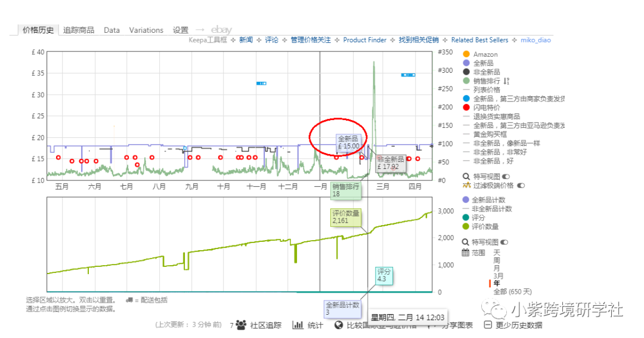Click the 销售排行 18 tooltip
Viewport: 644px width, 338px height.
pyautogui.click(x=346, y=190)
